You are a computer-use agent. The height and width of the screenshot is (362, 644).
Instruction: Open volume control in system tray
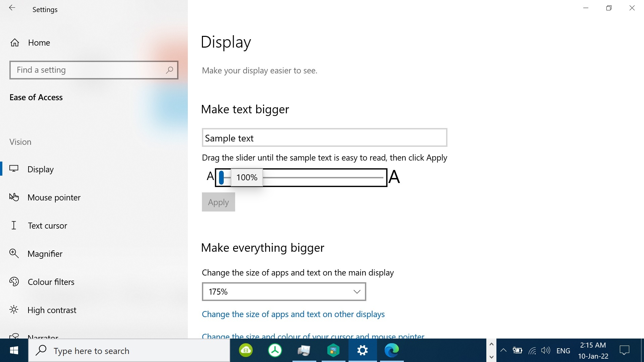pos(546,351)
